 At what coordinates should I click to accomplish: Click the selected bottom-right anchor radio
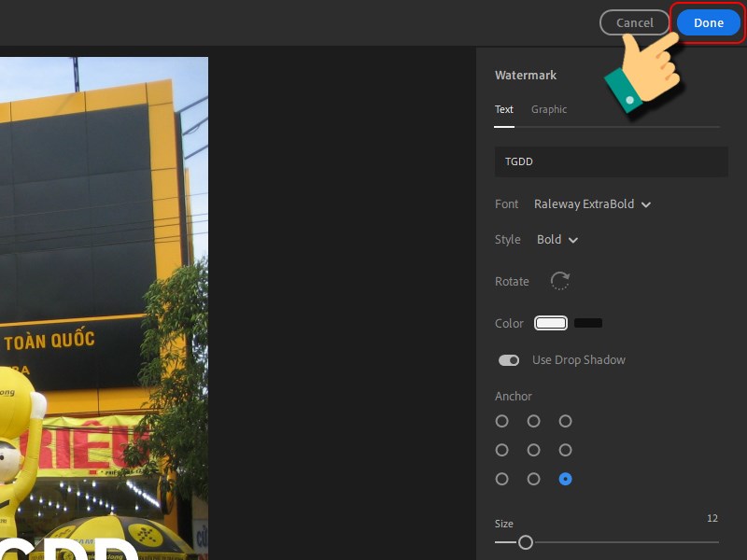click(x=565, y=479)
